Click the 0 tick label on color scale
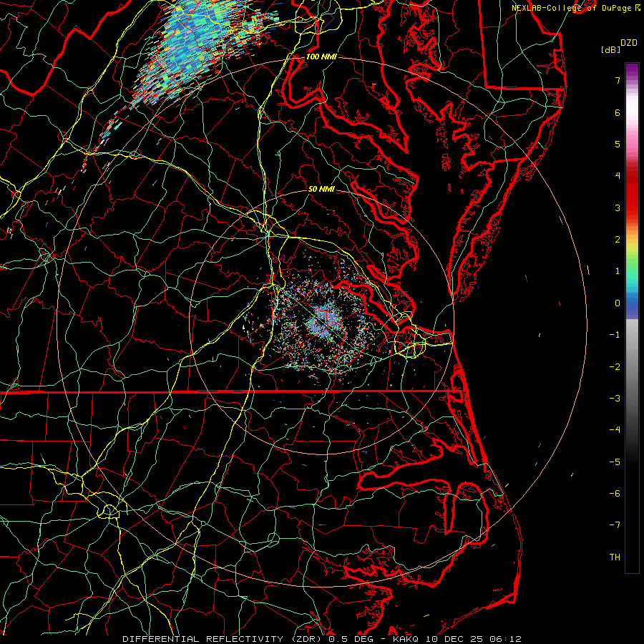This screenshot has width=644, height=644. tap(618, 303)
